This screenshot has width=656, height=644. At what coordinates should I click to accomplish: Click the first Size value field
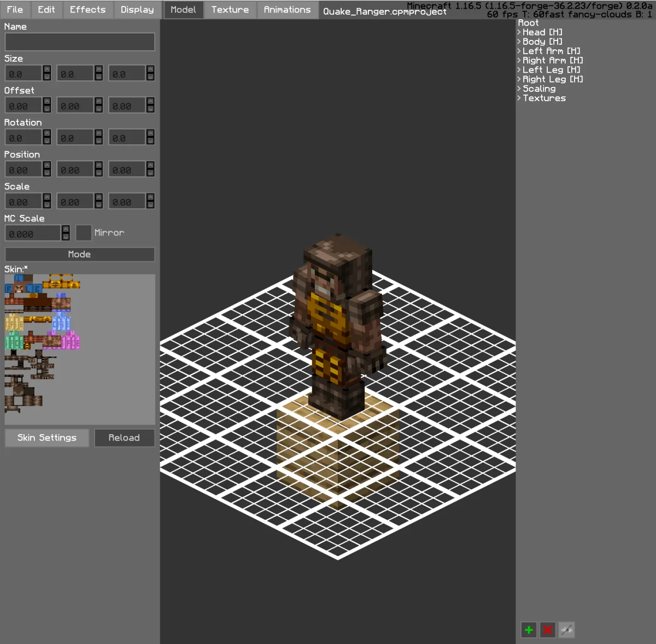(24, 73)
